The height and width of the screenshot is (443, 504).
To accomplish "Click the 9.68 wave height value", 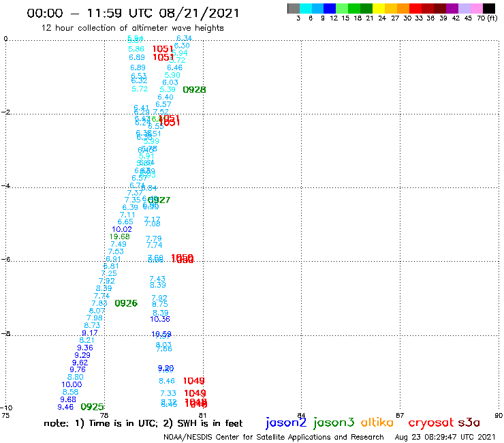I will tap(68, 399).
